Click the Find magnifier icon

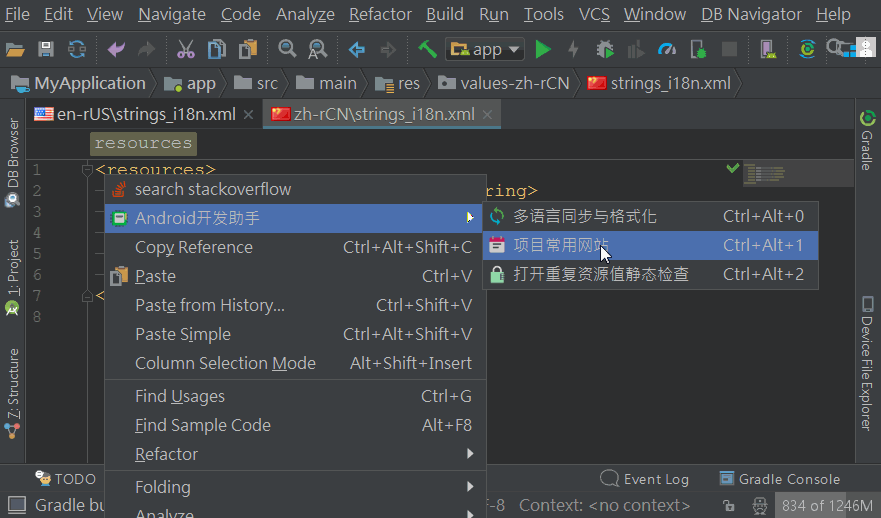tap(287, 49)
